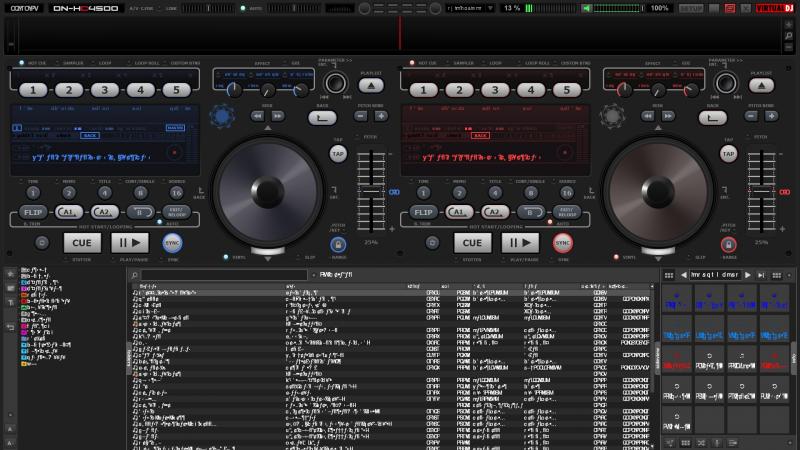Set loop point A2 on left deck
The image size is (800, 450).
[x=105, y=212]
